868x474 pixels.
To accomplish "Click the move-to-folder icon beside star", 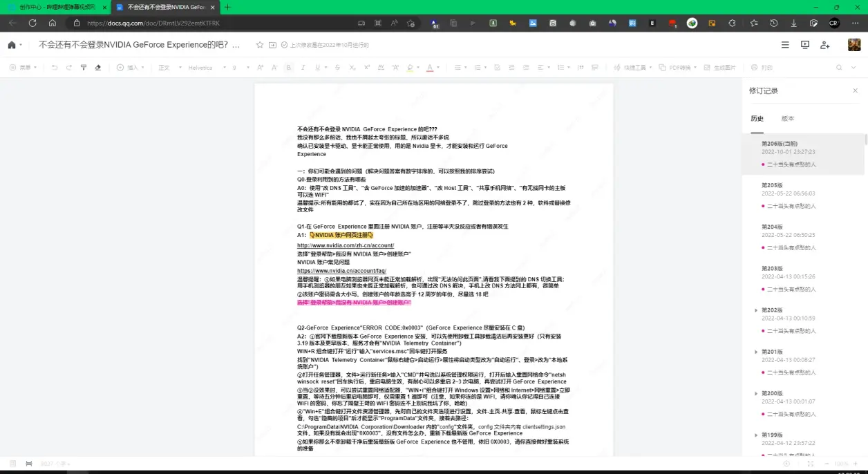I will [x=272, y=45].
